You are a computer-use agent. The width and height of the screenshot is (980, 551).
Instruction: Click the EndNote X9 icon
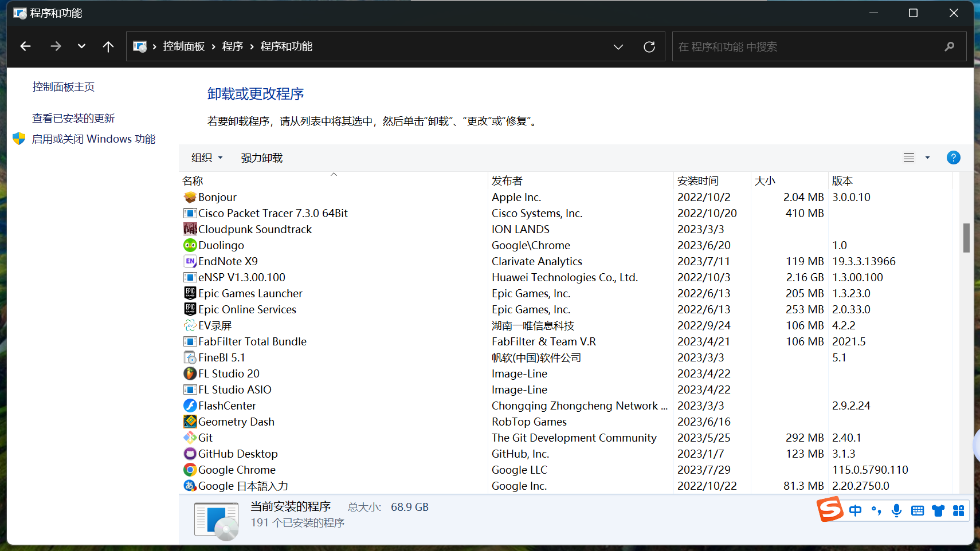coord(190,261)
